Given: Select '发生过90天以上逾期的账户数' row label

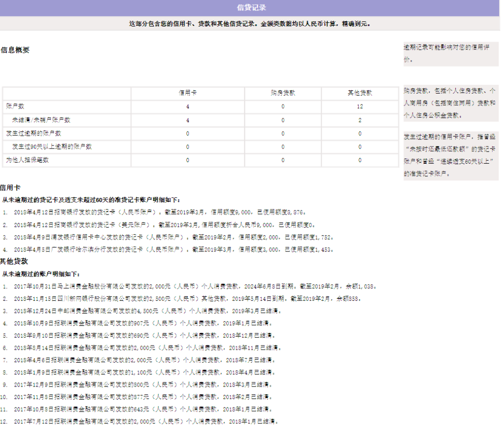Looking at the screenshot, I should pos(52,147).
